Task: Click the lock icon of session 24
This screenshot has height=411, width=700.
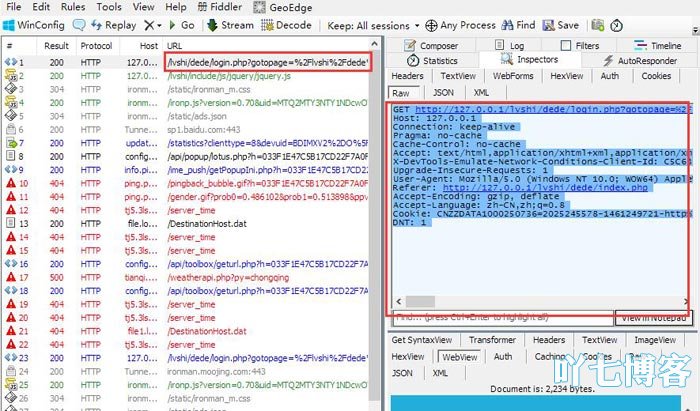Action: [10, 371]
